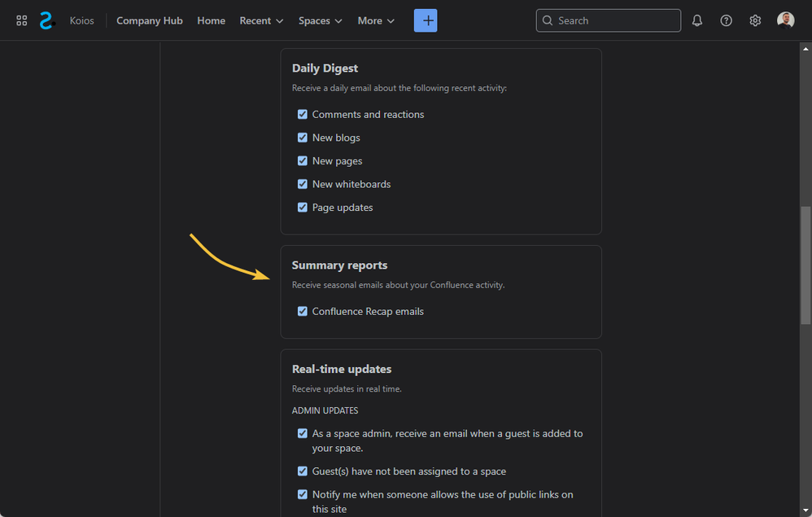Click the Koios site name
This screenshot has height=517, width=812.
82,20
